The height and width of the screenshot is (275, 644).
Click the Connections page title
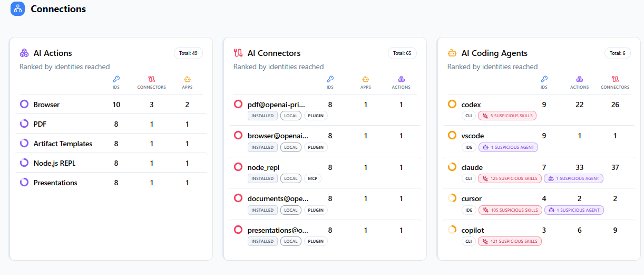coord(58,9)
